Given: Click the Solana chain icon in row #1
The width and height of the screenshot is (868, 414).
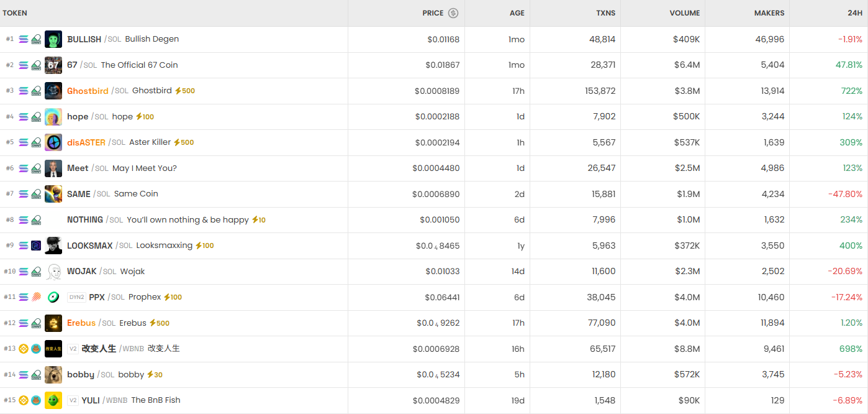Looking at the screenshot, I should point(24,39).
